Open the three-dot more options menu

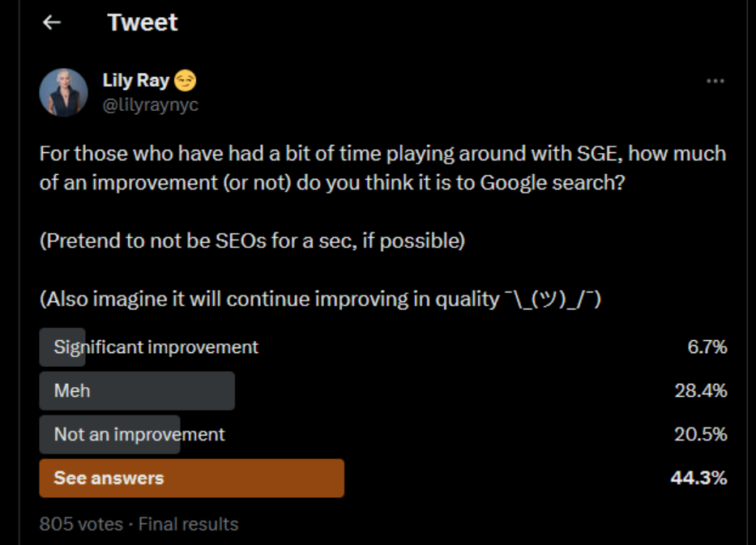tap(715, 81)
